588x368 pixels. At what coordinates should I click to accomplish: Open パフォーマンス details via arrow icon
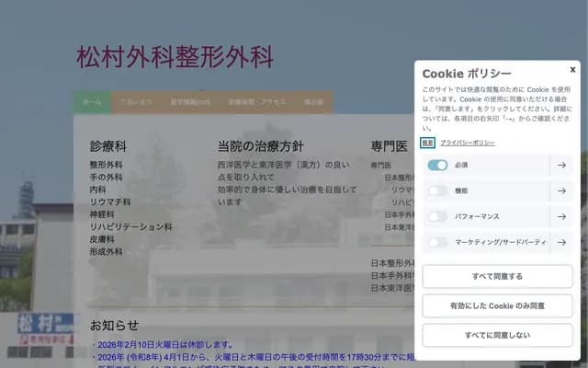560,217
